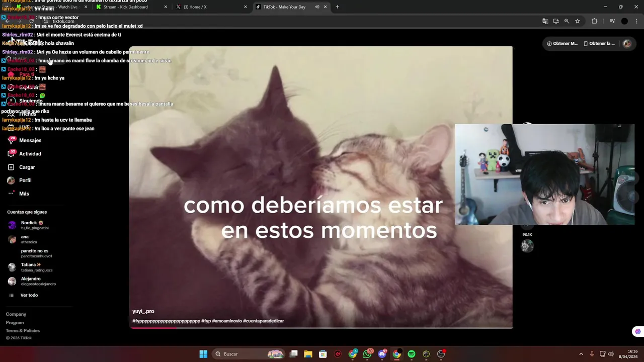The width and height of the screenshot is (644, 362).
Task: Open the Chrome extensions menu
Action: pyautogui.click(x=594, y=21)
